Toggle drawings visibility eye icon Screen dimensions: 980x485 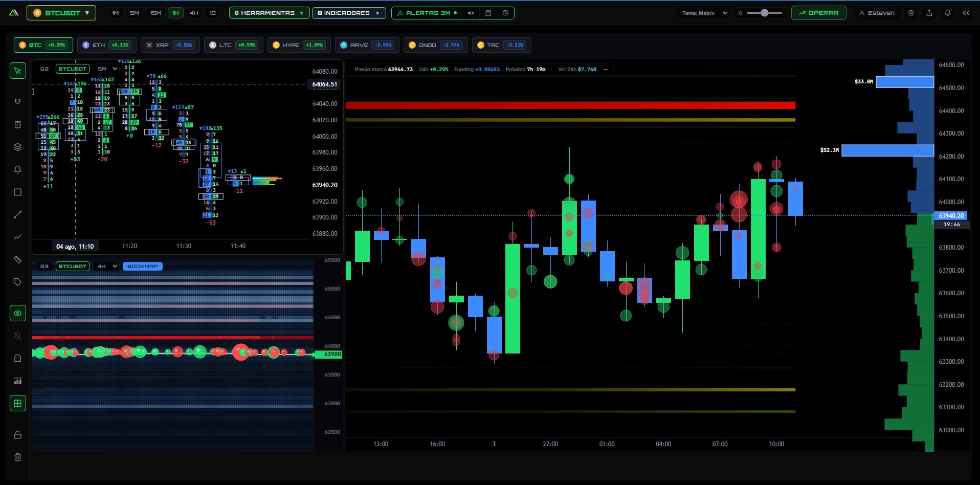tap(18, 313)
